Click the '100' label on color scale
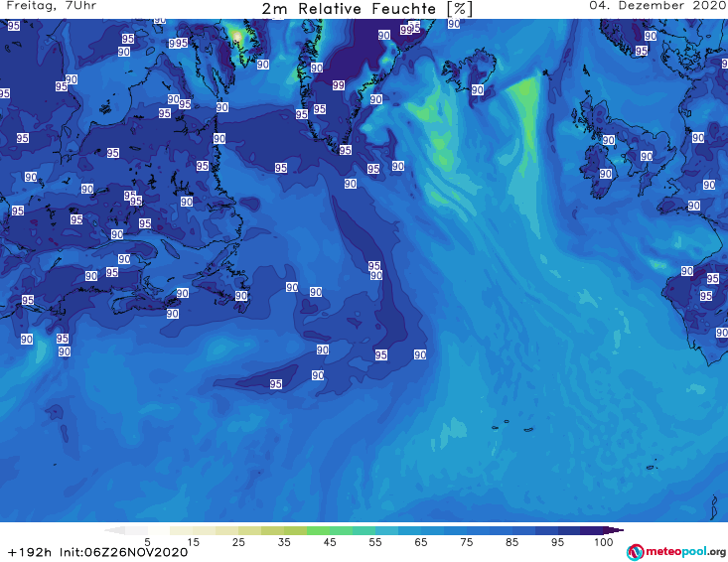728x562 pixels. (x=604, y=542)
